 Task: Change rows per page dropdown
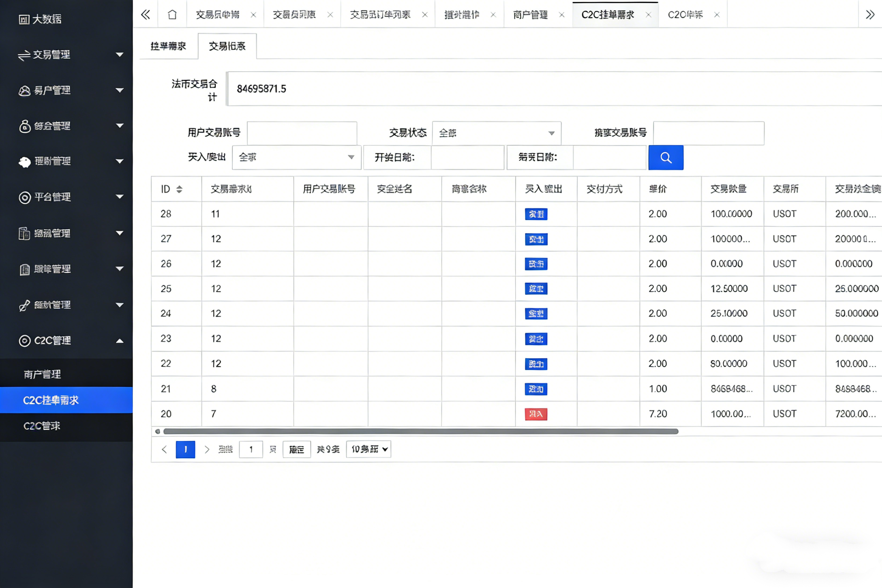(x=368, y=449)
